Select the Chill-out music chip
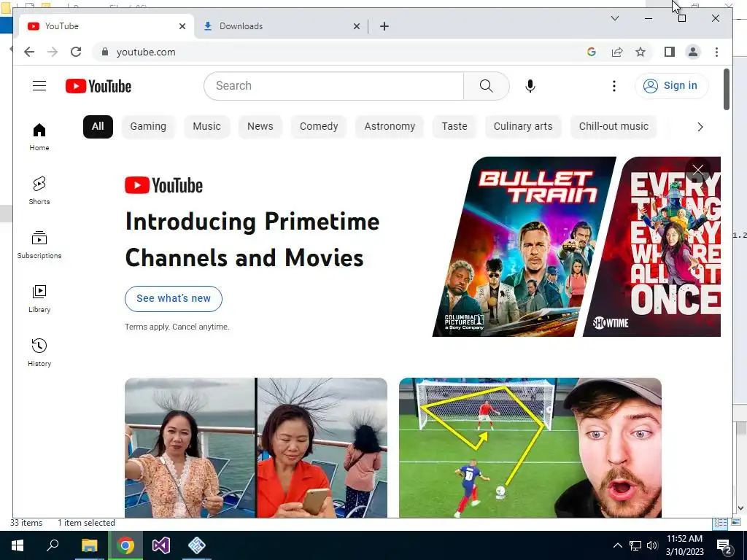The image size is (747, 560). tap(614, 127)
